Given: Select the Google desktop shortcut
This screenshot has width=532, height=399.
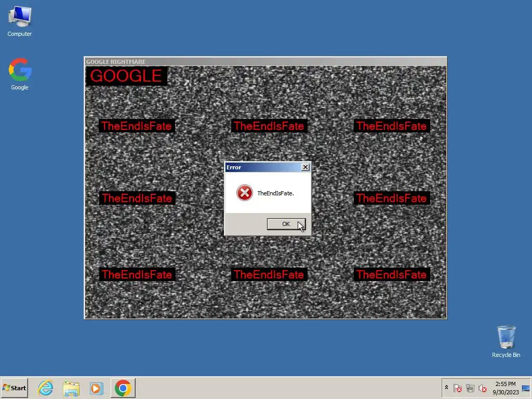Looking at the screenshot, I should 20,74.
